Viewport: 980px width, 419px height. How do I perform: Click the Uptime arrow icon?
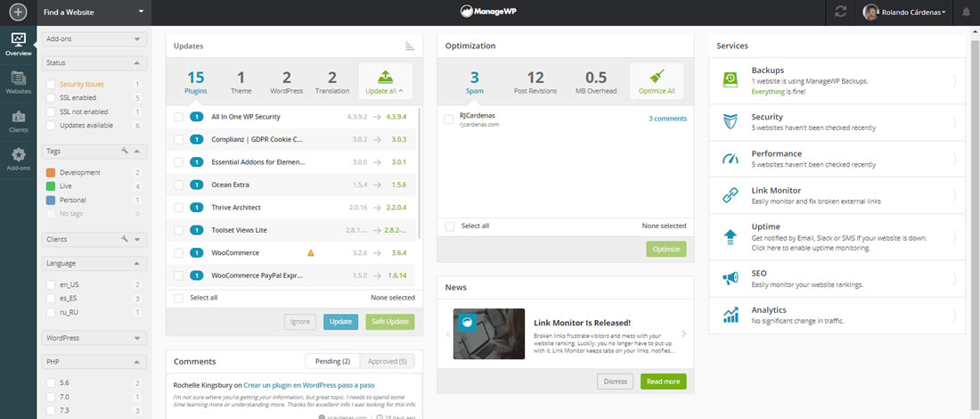click(x=730, y=236)
